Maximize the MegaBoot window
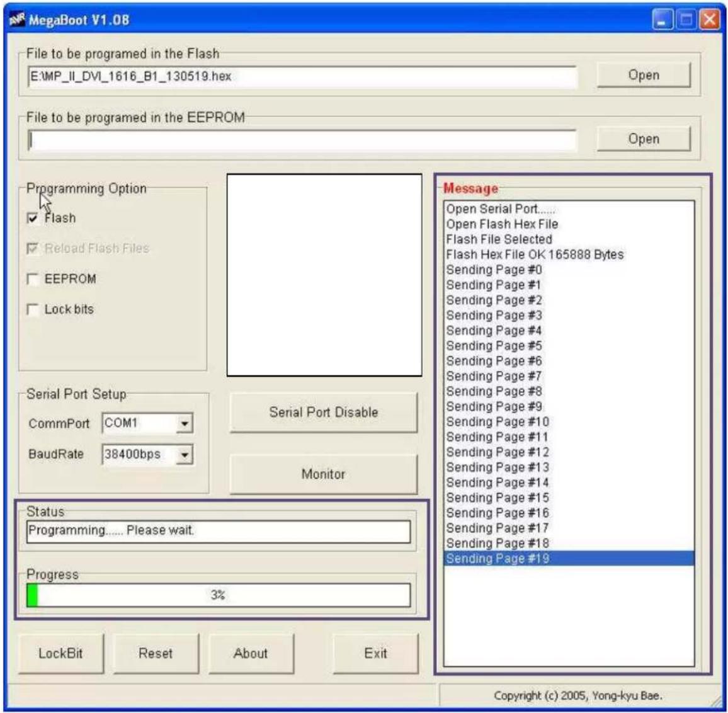Image resolution: width=728 pixels, height=713 pixels. point(686,20)
